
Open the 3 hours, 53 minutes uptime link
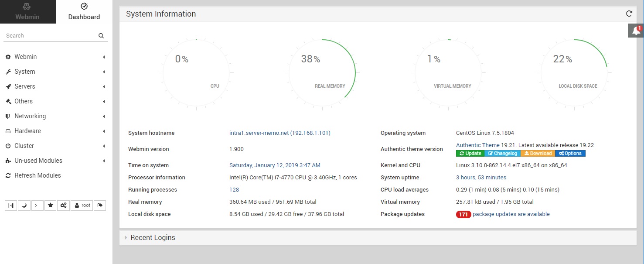(x=481, y=178)
